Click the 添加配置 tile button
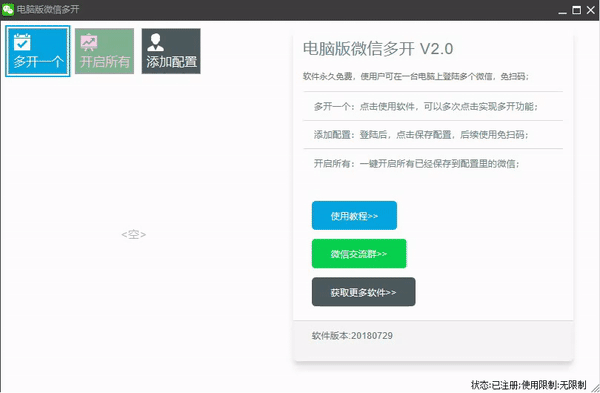 point(171,51)
